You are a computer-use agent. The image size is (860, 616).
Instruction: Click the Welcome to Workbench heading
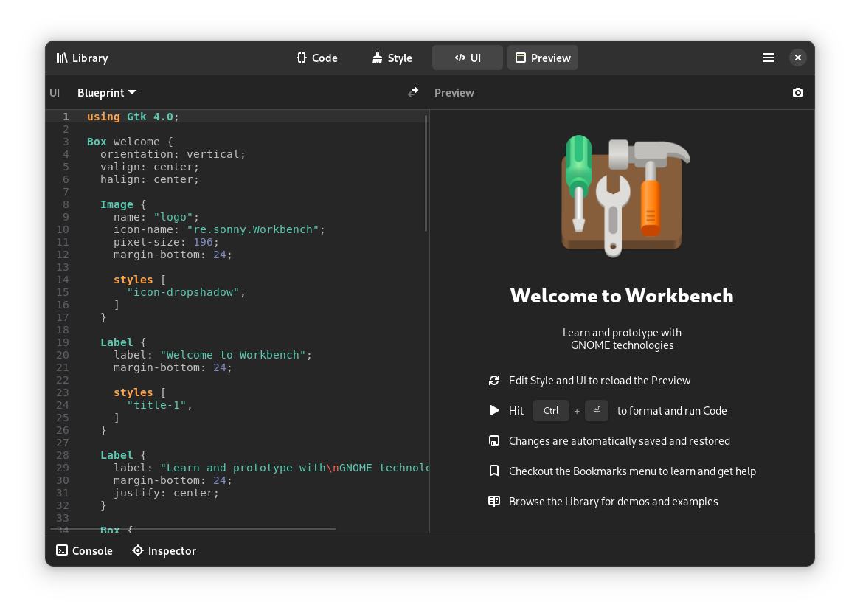click(622, 296)
